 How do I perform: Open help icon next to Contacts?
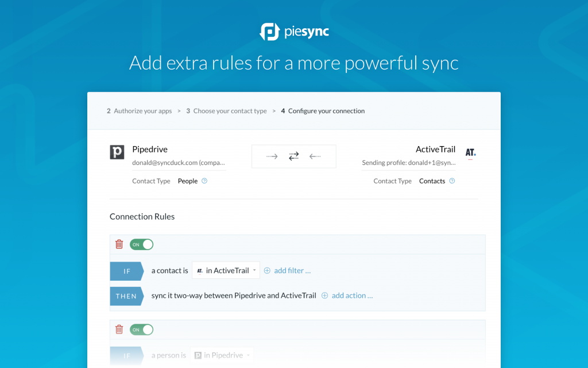(452, 181)
